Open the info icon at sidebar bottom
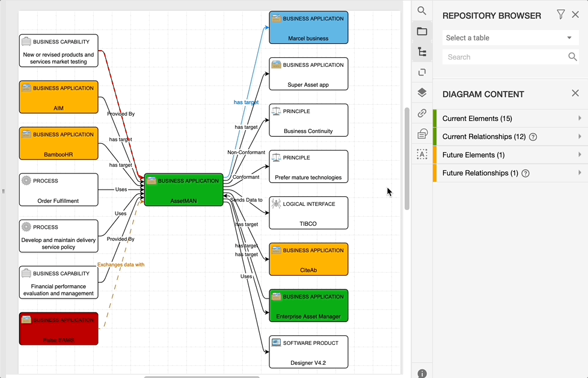The width and height of the screenshot is (588, 378). click(422, 374)
